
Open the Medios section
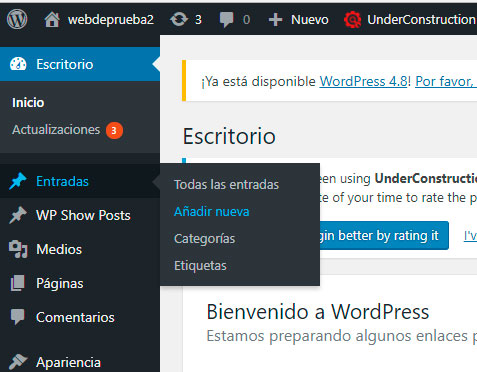coord(59,249)
